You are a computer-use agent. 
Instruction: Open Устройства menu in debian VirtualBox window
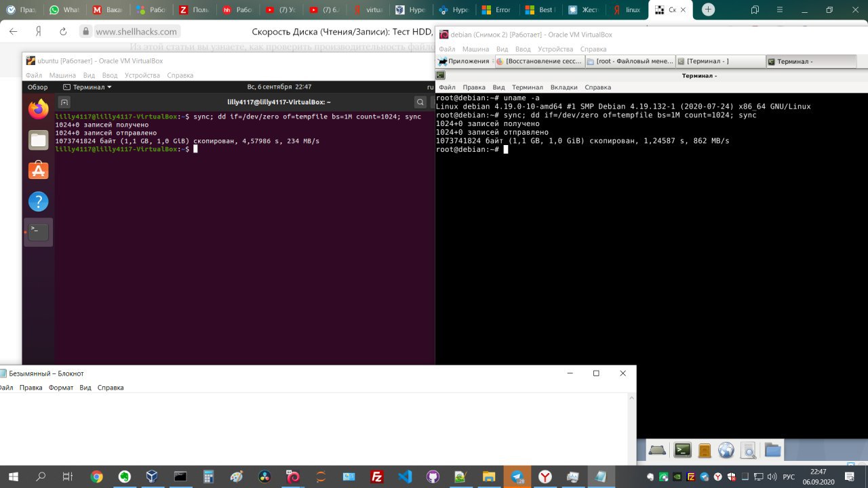click(555, 49)
